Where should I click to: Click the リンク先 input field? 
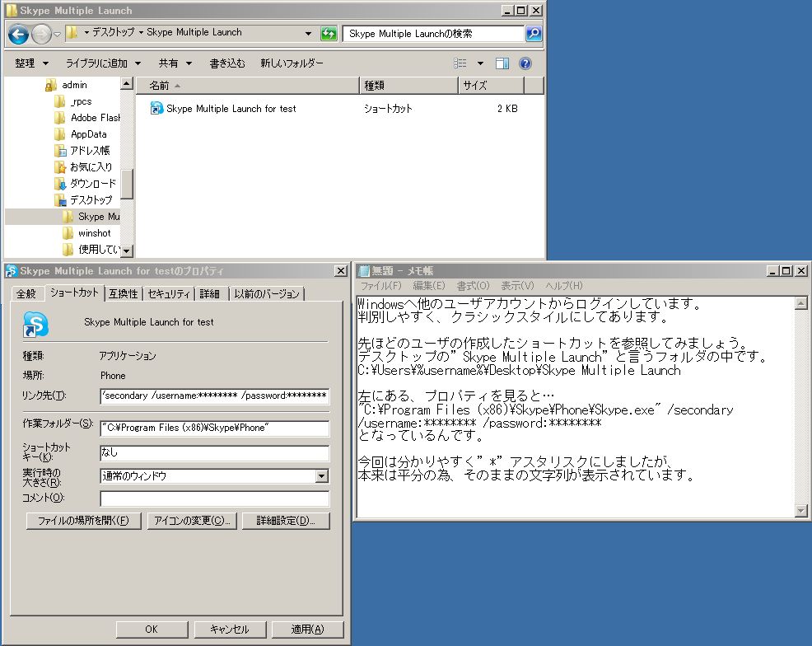[x=214, y=396]
